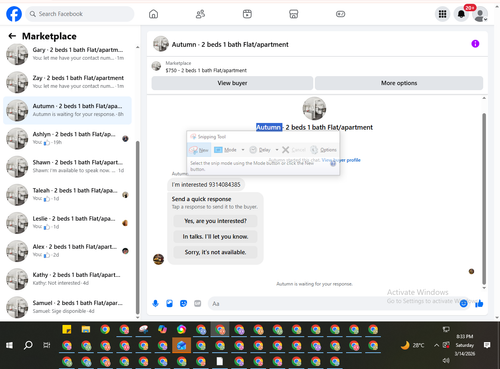The image size is (500, 369).
Task: Click the "I'm interested 9314084385" message
Action: [x=206, y=185]
